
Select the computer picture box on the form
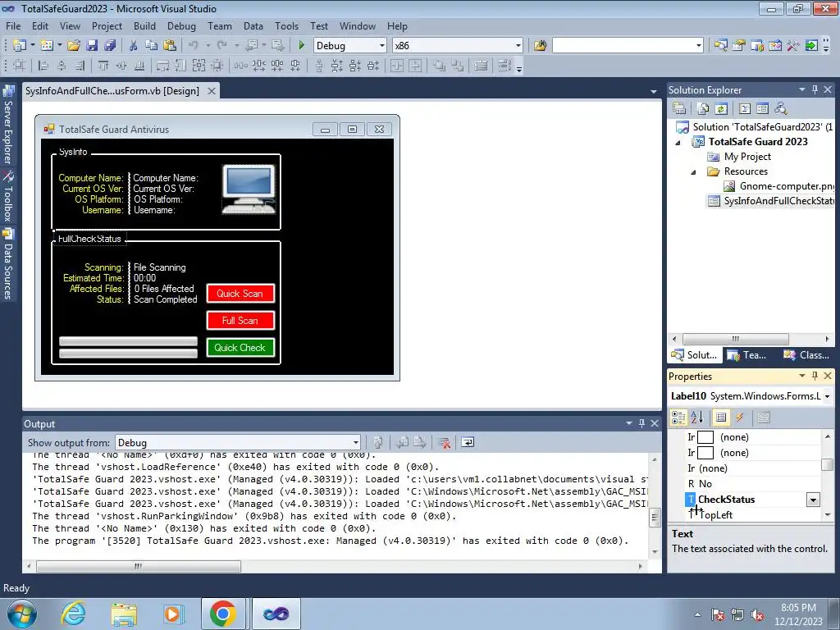pyautogui.click(x=249, y=189)
